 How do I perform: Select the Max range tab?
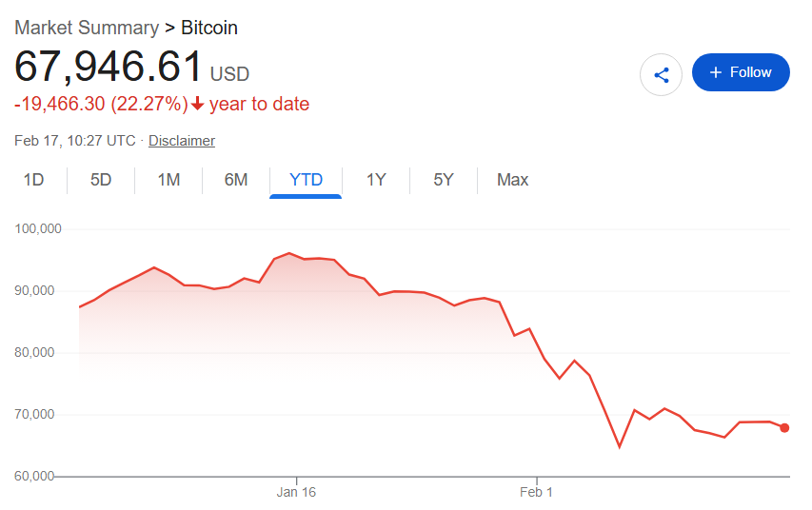coord(512,180)
